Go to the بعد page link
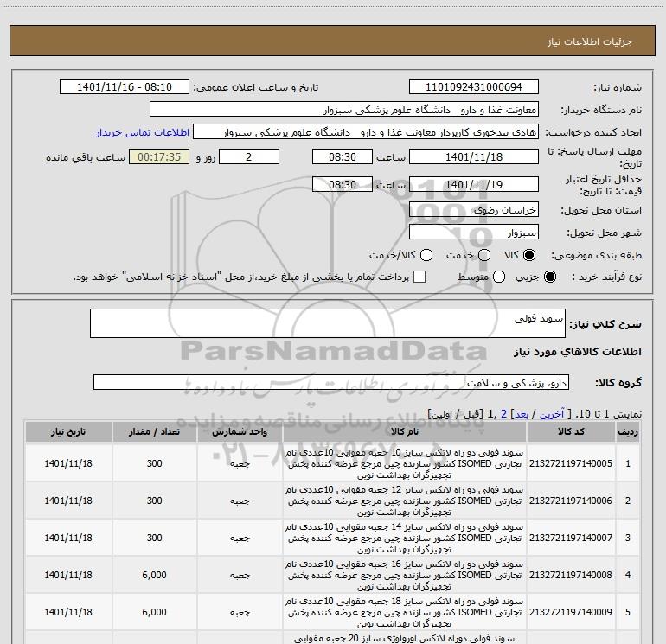The image size is (666, 644). tap(522, 414)
